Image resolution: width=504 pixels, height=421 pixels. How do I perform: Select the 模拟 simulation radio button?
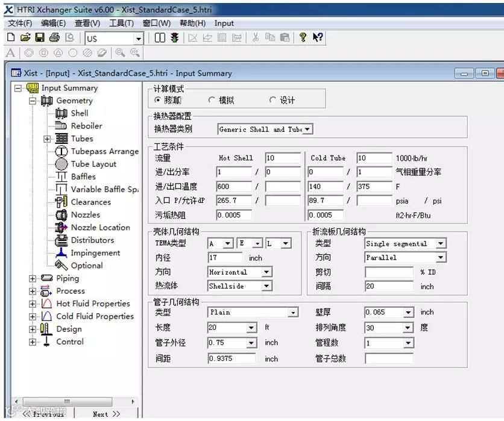[x=211, y=100]
